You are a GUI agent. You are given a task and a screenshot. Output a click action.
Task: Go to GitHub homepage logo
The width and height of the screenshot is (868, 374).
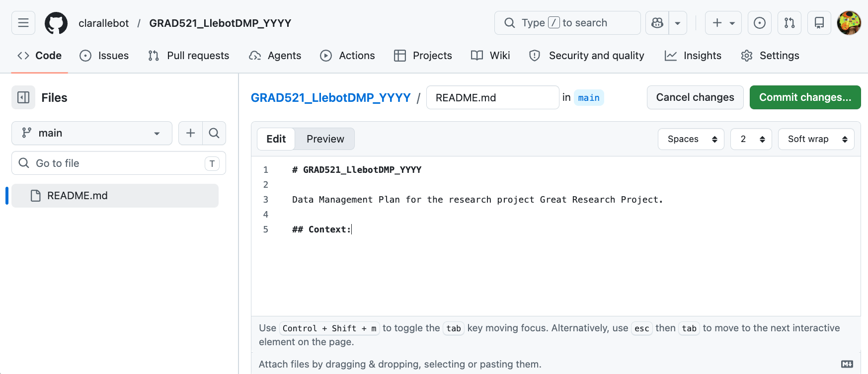point(56,23)
